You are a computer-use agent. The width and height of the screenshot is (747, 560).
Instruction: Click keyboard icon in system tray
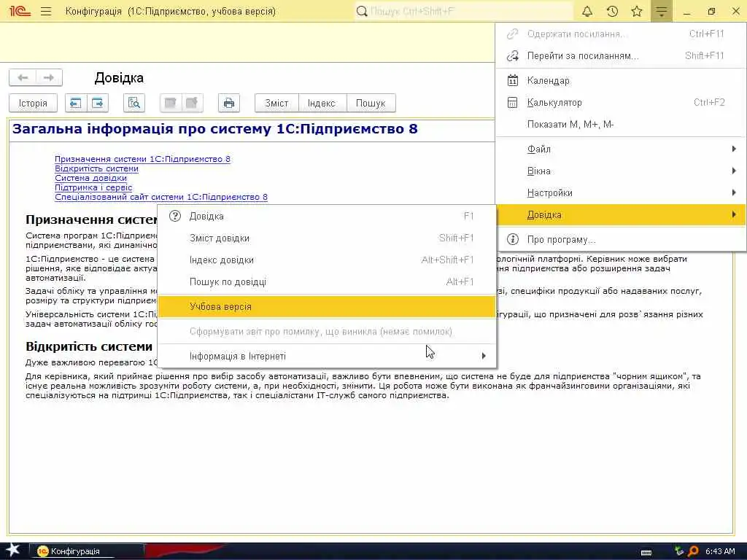[x=646, y=552]
